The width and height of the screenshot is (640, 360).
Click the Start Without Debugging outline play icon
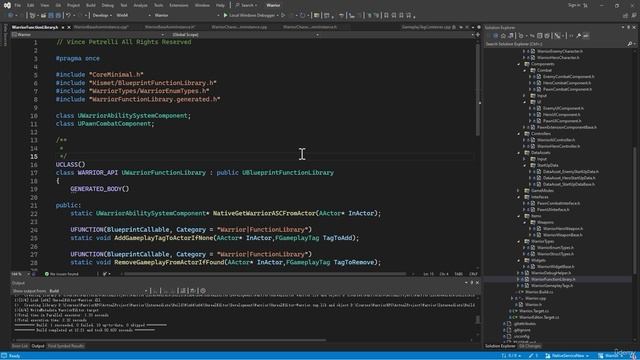click(x=283, y=15)
